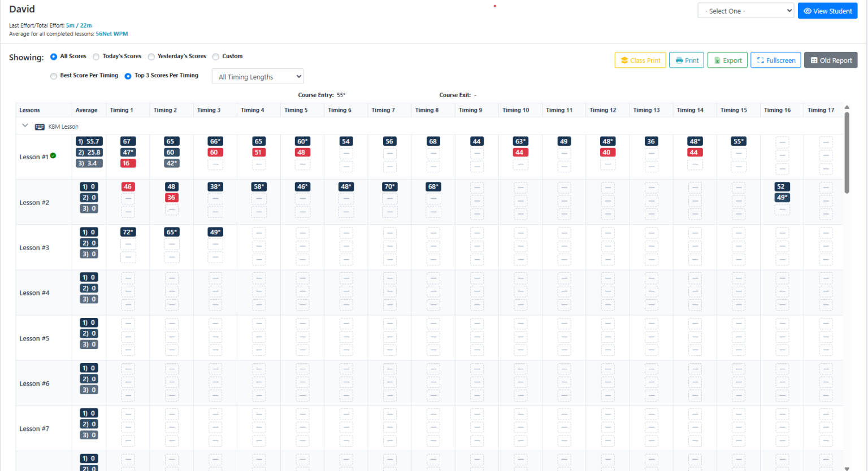The image size is (868, 471).
Task: Click the Export spreadsheet file icon
Action: pos(717,60)
